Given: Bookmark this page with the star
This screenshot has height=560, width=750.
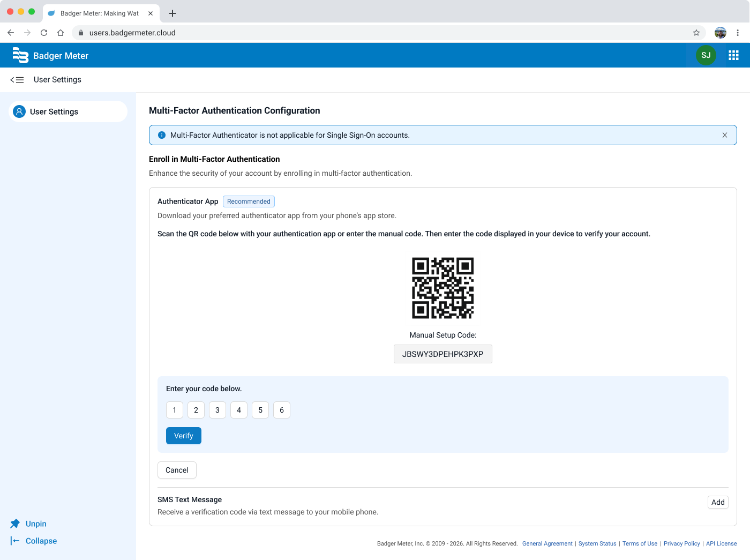Looking at the screenshot, I should point(696,33).
